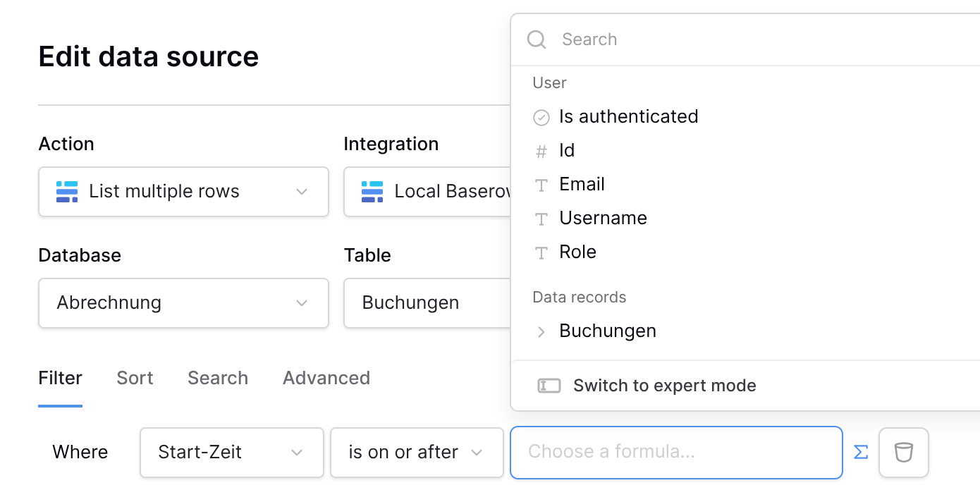Change the 'is on or after' operator

(x=416, y=452)
